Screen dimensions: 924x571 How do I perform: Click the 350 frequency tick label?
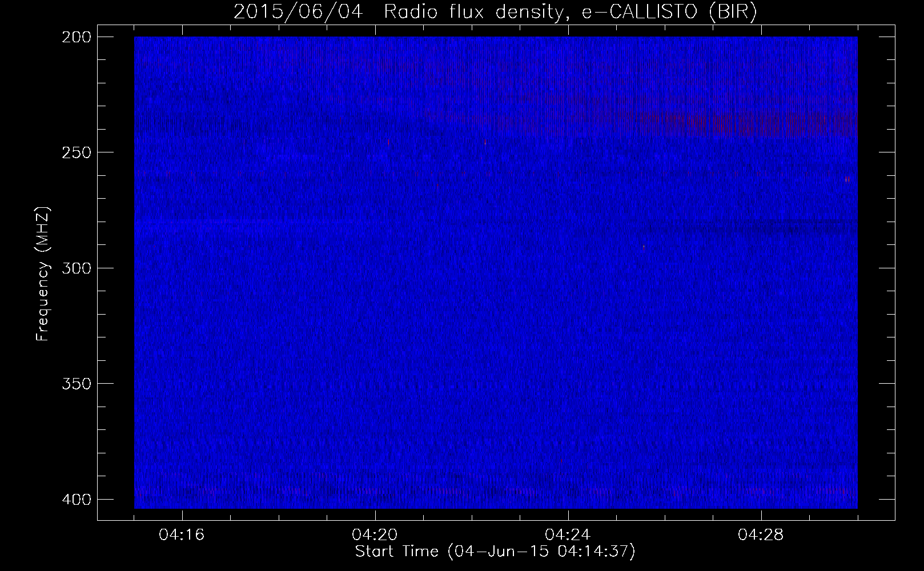76,383
